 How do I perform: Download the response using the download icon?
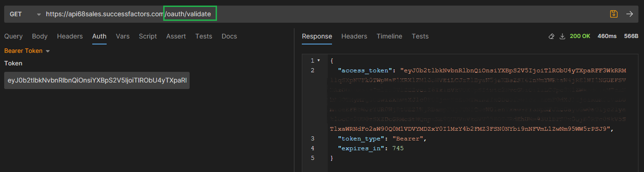pos(562,36)
